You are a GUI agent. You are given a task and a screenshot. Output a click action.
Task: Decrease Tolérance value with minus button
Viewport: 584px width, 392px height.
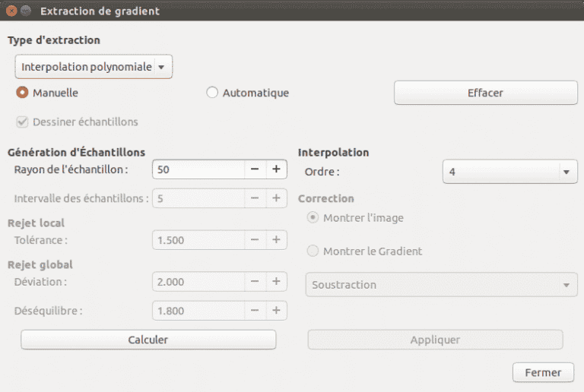click(x=255, y=240)
